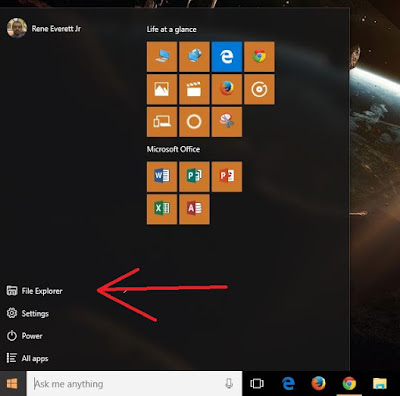Click the 'Ask me anything' search field
The width and height of the screenshot is (400, 396).
[x=134, y=384]
